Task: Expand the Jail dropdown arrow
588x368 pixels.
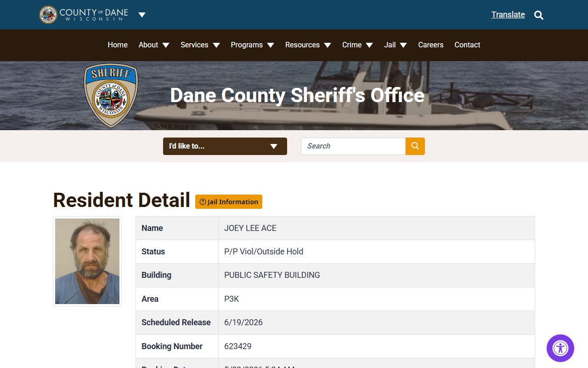Action: tap(403, 45)
